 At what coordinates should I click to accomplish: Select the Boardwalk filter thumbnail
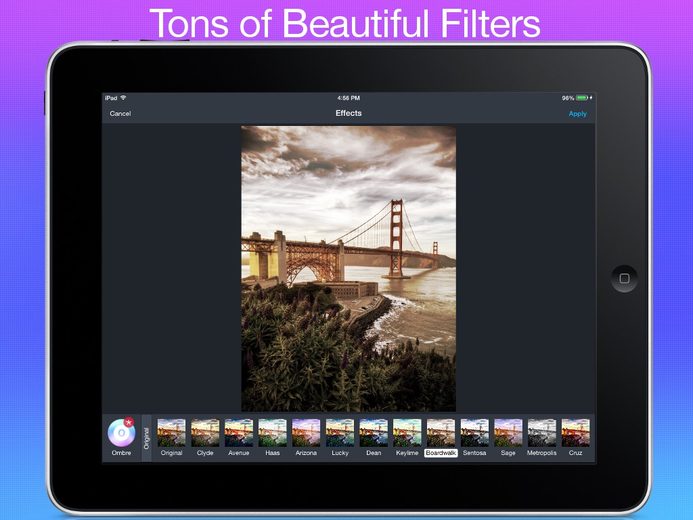click(441, 433)
